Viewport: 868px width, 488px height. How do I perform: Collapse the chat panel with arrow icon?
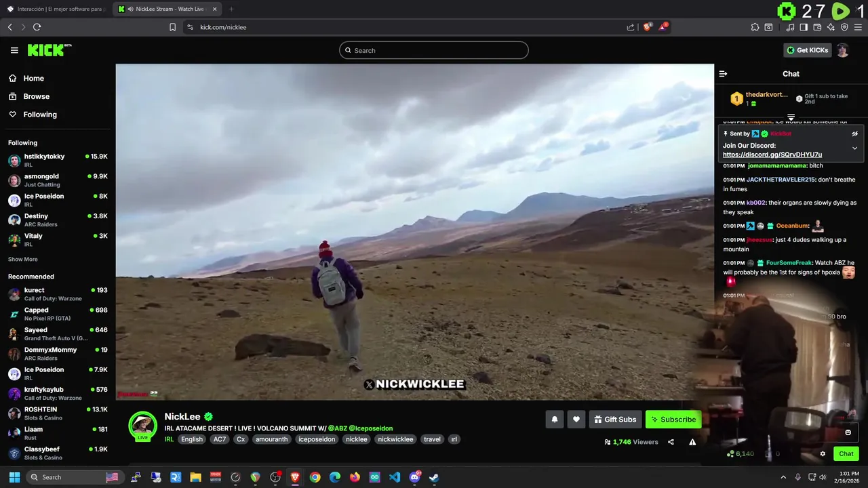point(723,74)
